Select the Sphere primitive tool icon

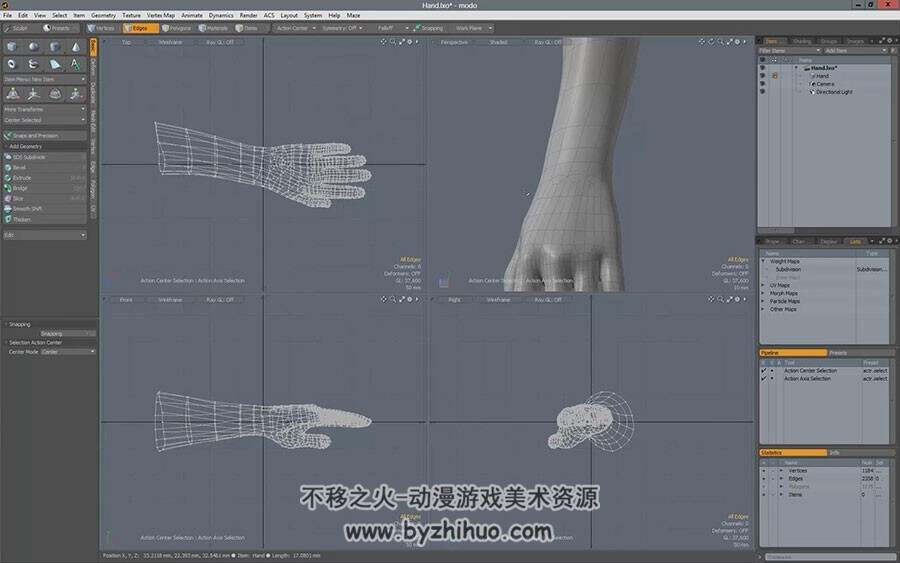33,46
